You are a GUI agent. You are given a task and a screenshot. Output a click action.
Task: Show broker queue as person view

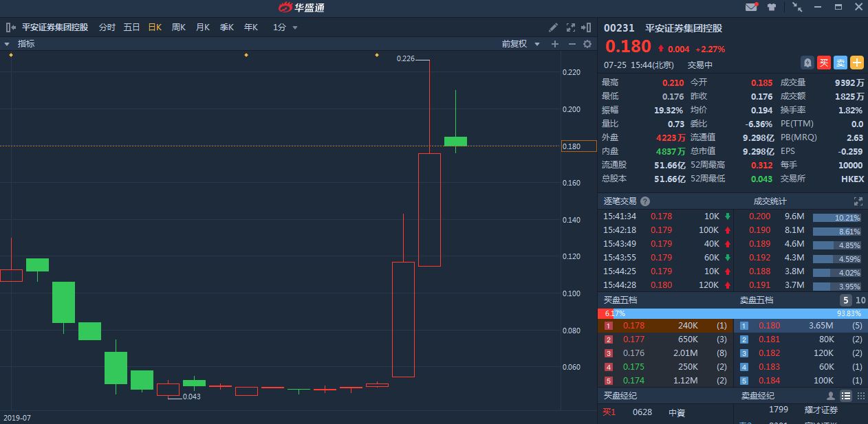tap(831, 396)
